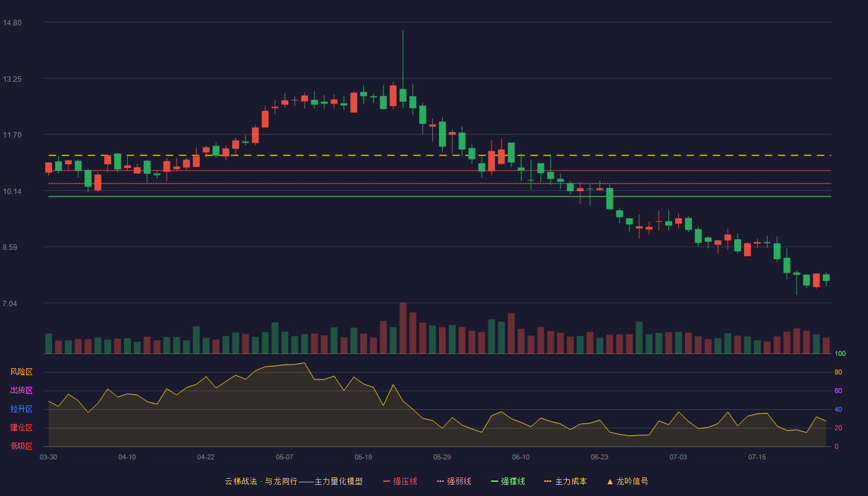The width and height of the screenshot is (868, 496).
Task: Click the pink dotted 强弱线 legend marker
Action: click(440, 481)
